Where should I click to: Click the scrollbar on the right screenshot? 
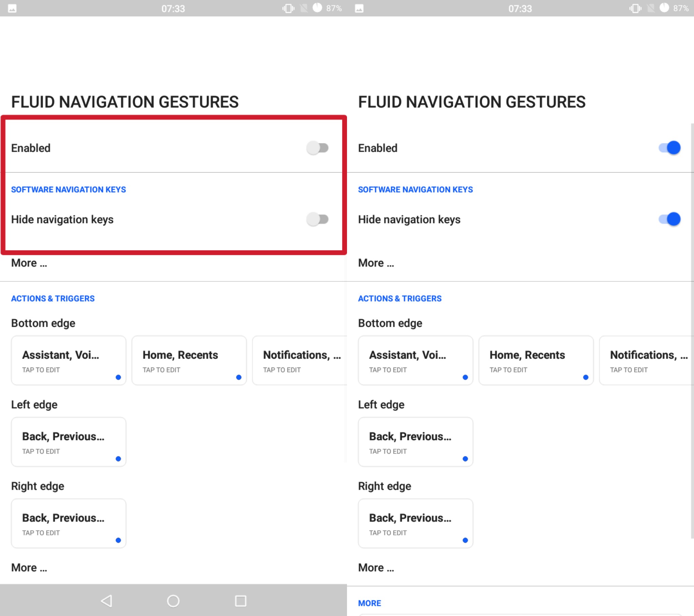692,331
